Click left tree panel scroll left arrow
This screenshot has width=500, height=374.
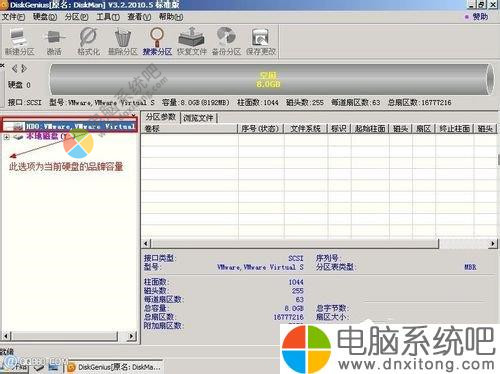coord(6,336)
